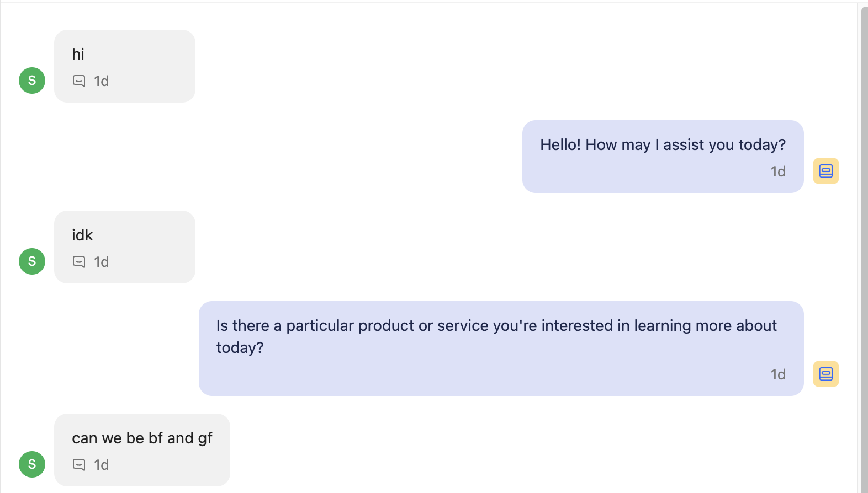868x493 pixels.
Task: Click the chat bubble icon under "idk"
Action: click(79, 262)
